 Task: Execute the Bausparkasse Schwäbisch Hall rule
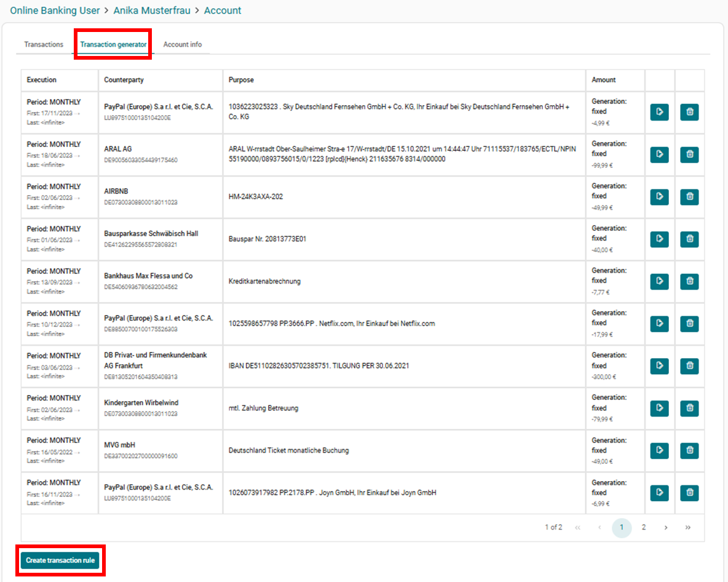click(x=659, y=239)
